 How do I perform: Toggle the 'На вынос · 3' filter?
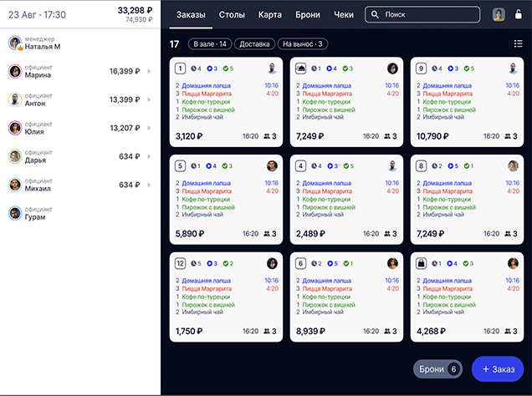coord(303,44)
